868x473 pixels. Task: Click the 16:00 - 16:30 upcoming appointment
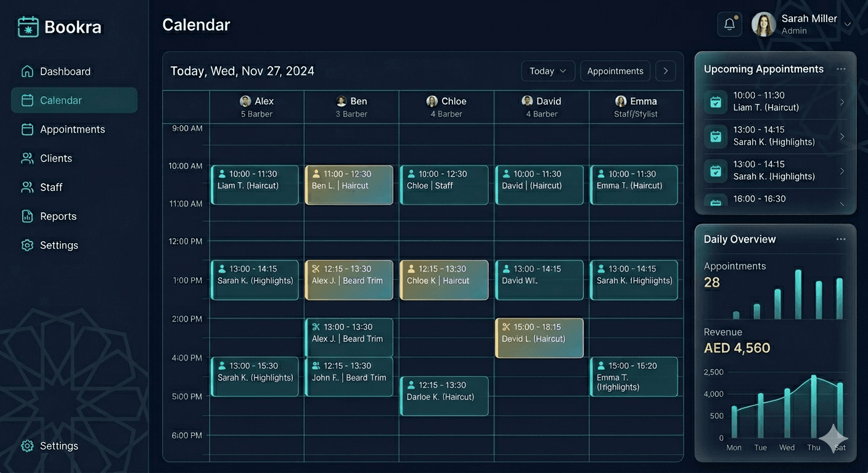coord(776,200)
